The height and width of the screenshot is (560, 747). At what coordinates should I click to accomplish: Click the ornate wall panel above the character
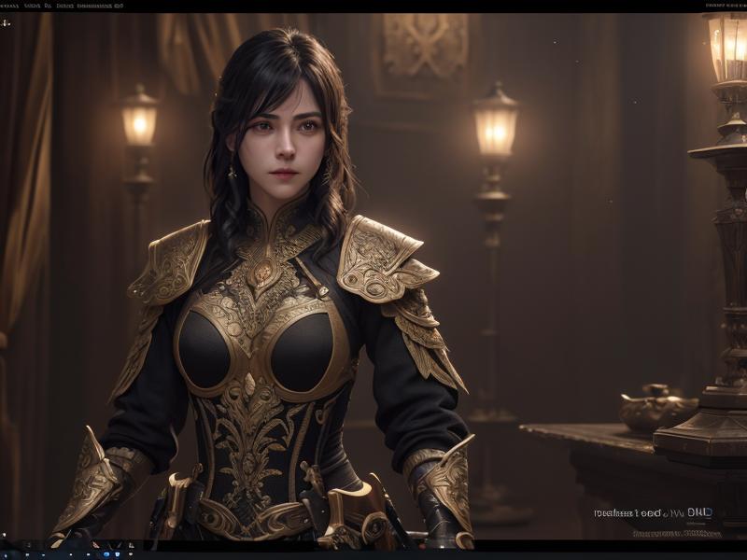(425, 47)
